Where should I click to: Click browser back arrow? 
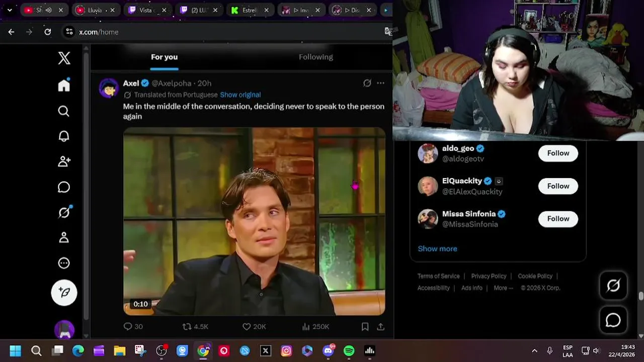click(11, 32)
